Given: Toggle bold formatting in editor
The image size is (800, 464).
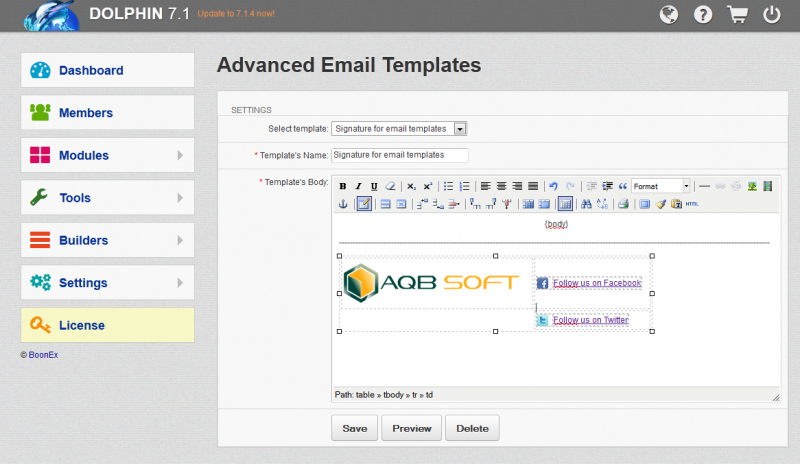Looking at the screenshot, I should pyautogui.click(x=343, y=186).
